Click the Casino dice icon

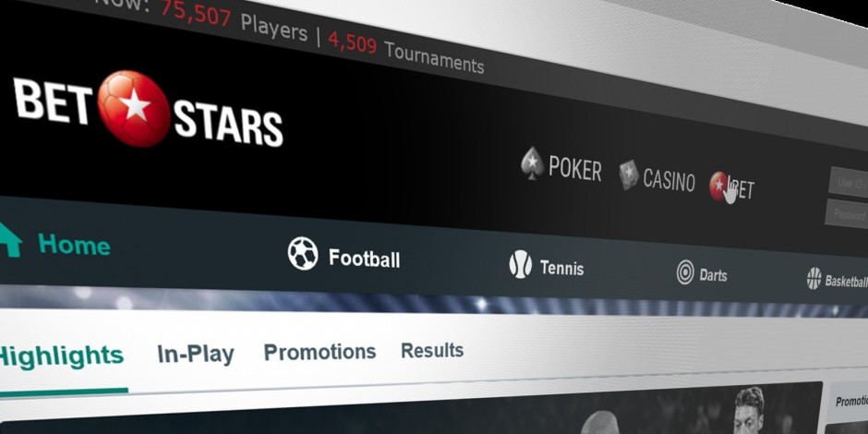pos(629,175)
